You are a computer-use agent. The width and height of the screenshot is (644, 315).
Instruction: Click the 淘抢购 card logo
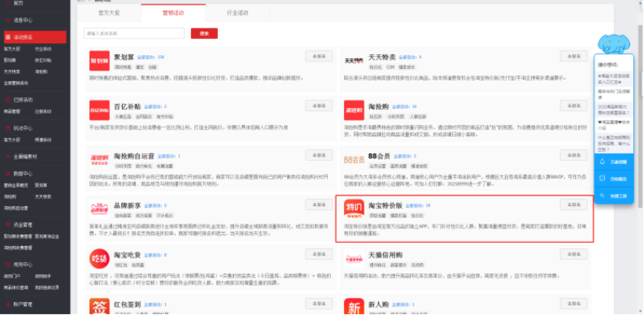(354, 110)
